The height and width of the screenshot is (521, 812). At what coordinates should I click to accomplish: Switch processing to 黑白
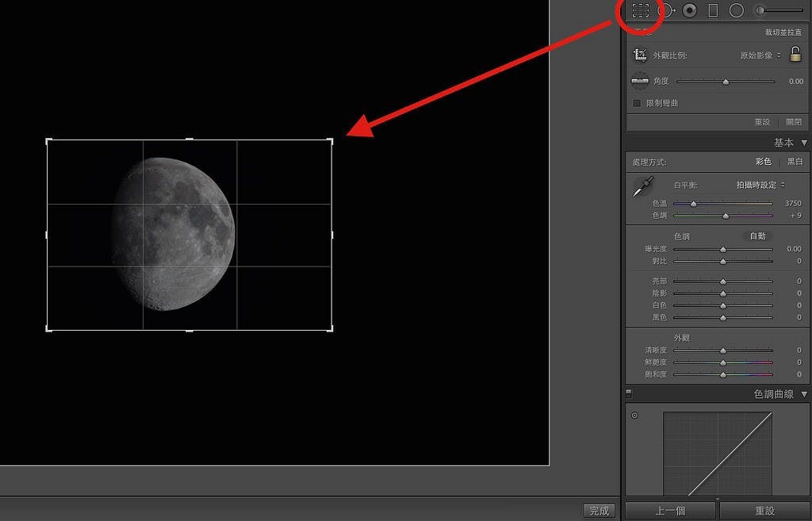click(794, 162)
